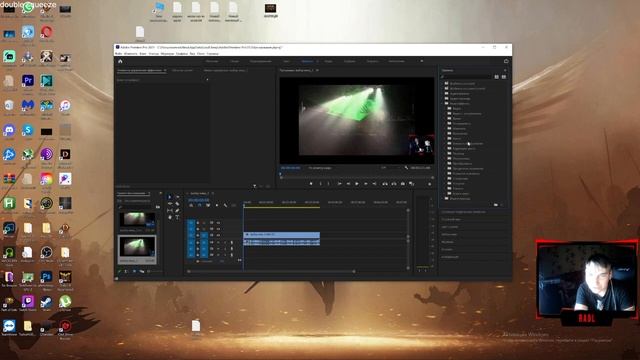Click the Extract button in Program monitor
The image size is (640, 360).
393,184
